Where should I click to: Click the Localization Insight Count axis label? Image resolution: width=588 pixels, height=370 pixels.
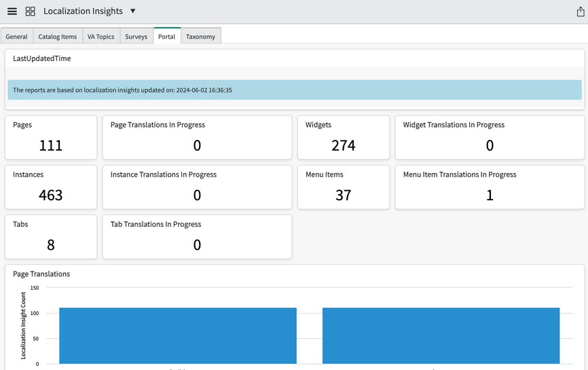(x=23, y=325)
